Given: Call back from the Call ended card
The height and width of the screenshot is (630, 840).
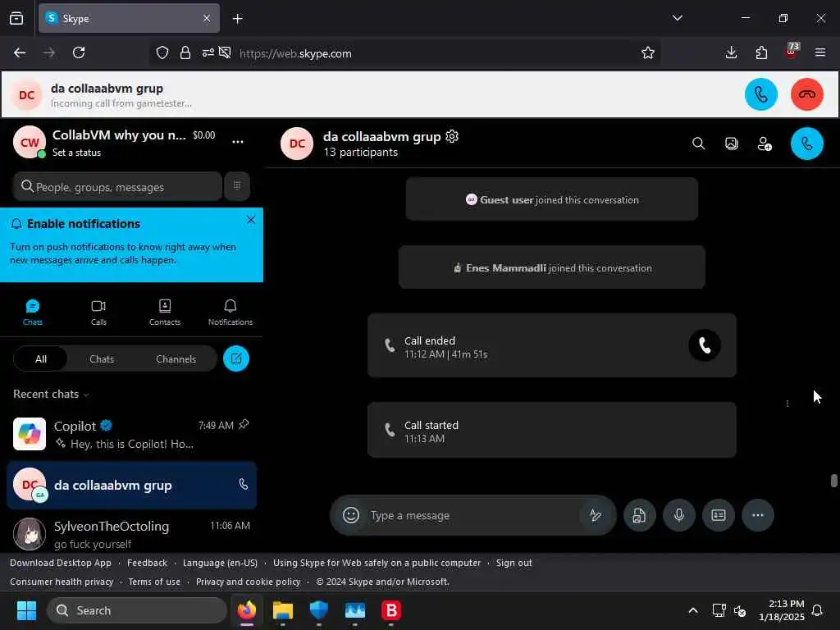Looking at the screenshot, I should 705,345.
